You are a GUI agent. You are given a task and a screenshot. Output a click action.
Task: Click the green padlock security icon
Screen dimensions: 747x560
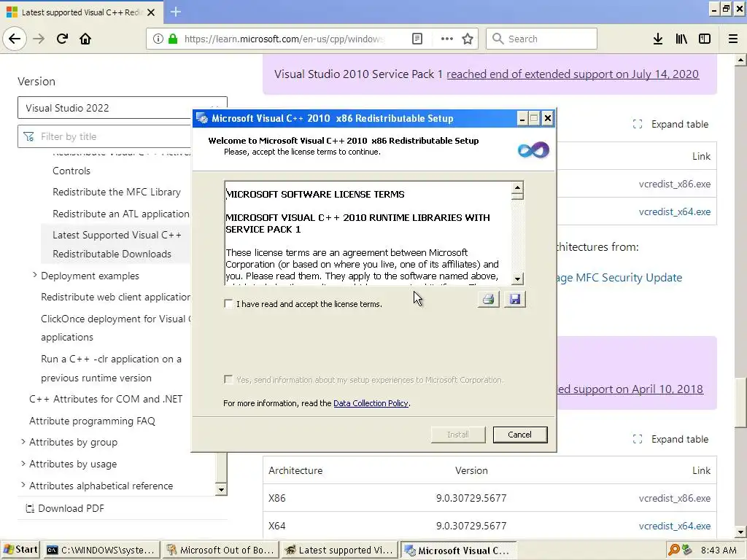pyautogui.click(x=173, y=39)
